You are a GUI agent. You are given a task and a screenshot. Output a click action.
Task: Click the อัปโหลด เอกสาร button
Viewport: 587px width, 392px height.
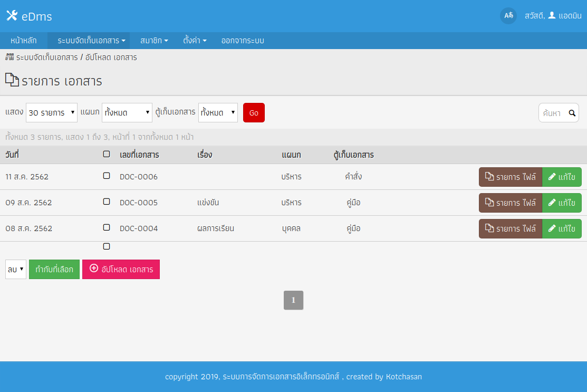pyautogui.click(x=121, y=269)
